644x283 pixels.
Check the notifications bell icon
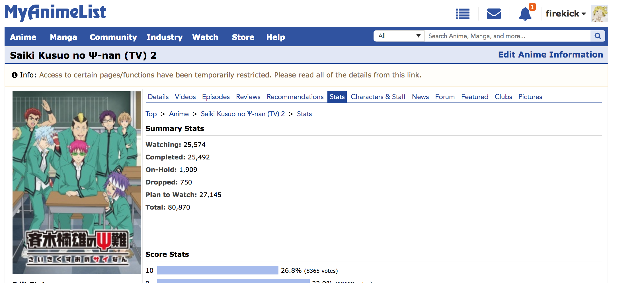tap(525, 13)
